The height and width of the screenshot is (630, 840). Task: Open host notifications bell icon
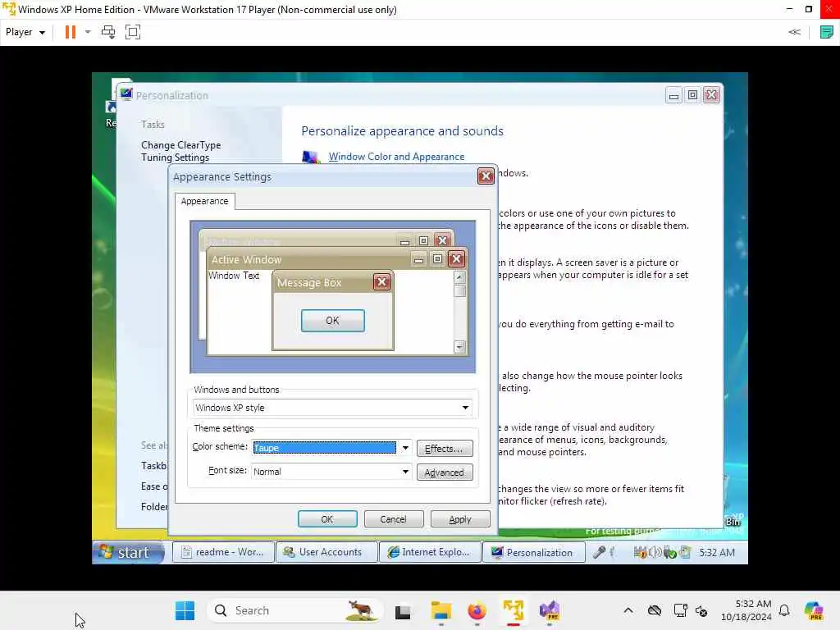point(784,610)
